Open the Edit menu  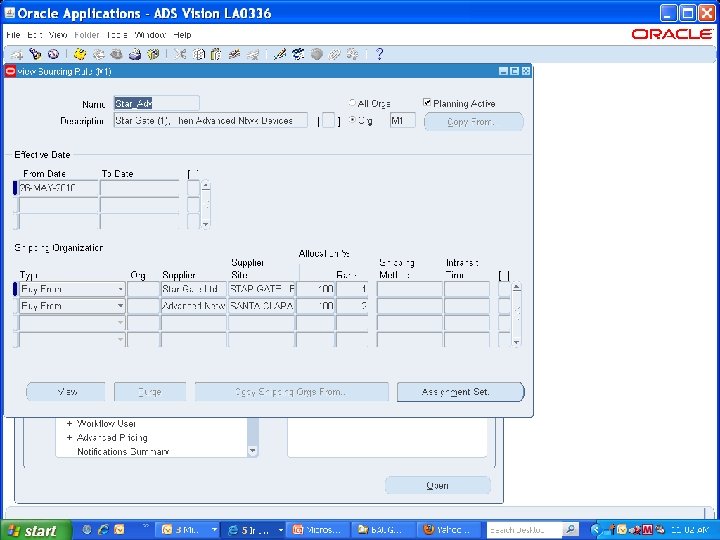(35, 35)
